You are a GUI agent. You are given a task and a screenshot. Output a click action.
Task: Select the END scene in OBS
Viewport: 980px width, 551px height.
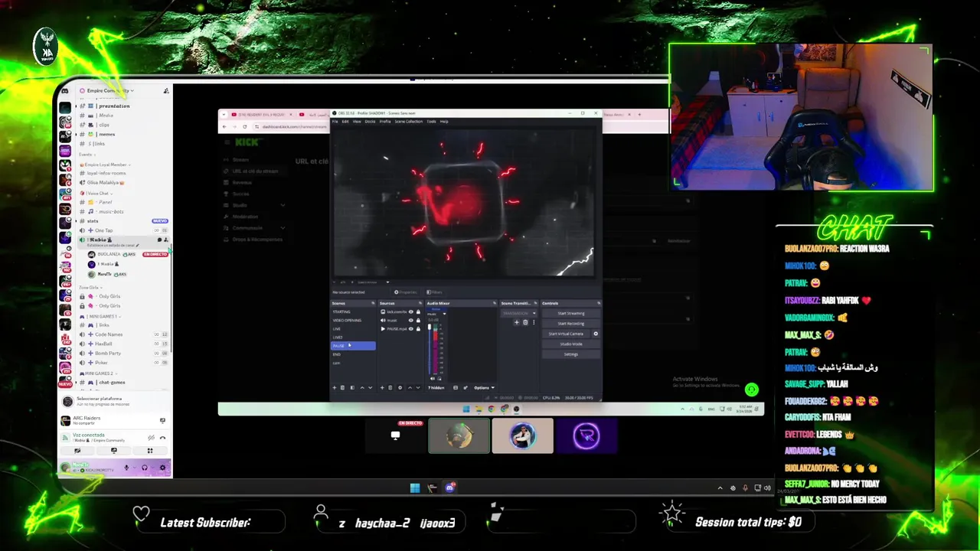[x=337, y=354]
